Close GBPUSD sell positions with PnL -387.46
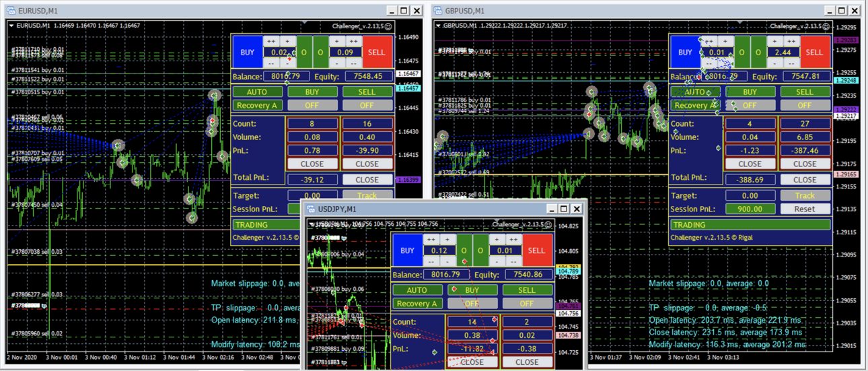 click(x=804, y=164)
